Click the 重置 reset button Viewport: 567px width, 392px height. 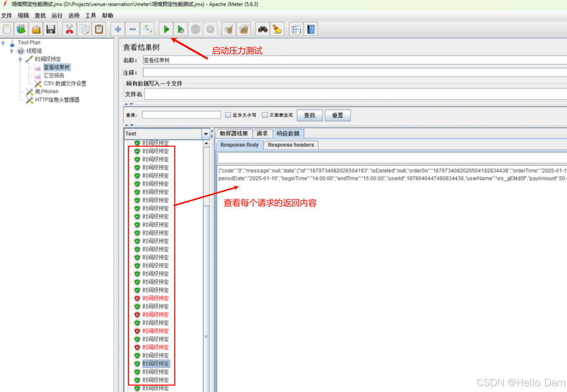pyautogui.click(x=338, y=115)
